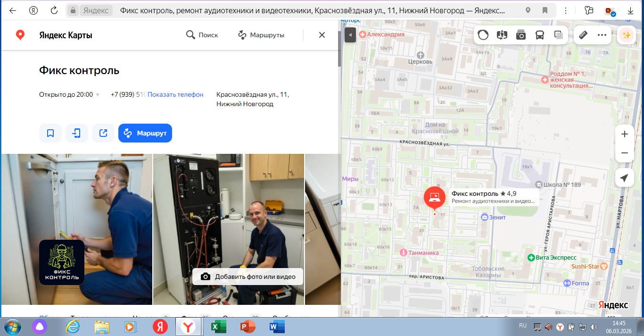Viewport: 644px width, 336px height.
Task: Toggle the map photos layer
Action: click(x=521, y=35)
